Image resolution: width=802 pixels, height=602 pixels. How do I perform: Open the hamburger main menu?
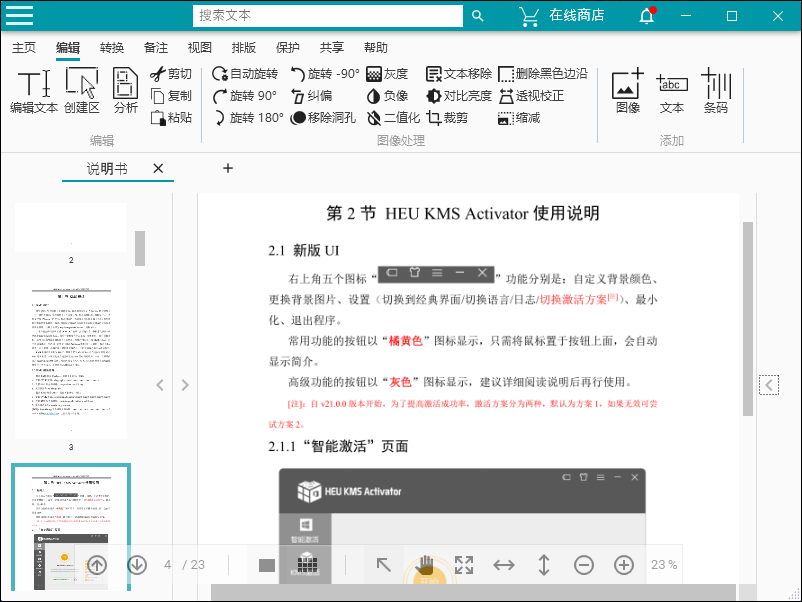(19, 16)
